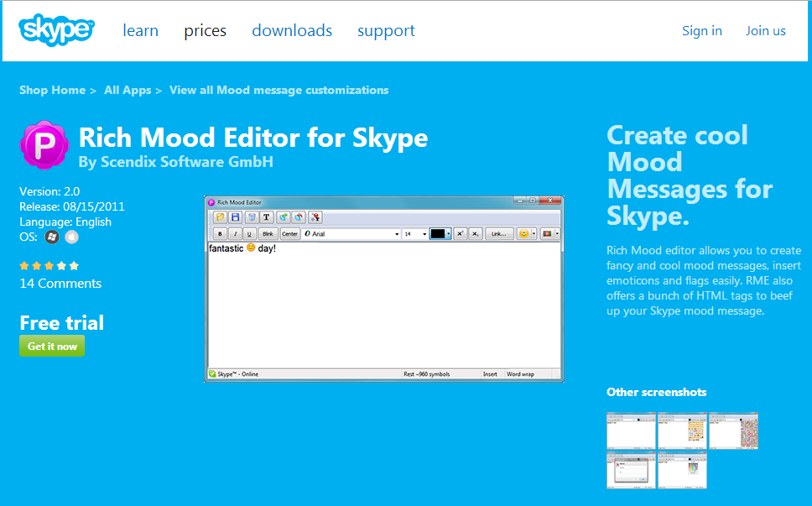Click the Windows OS icon
This screenshot has height=506, width=812.
coord(52,237)
